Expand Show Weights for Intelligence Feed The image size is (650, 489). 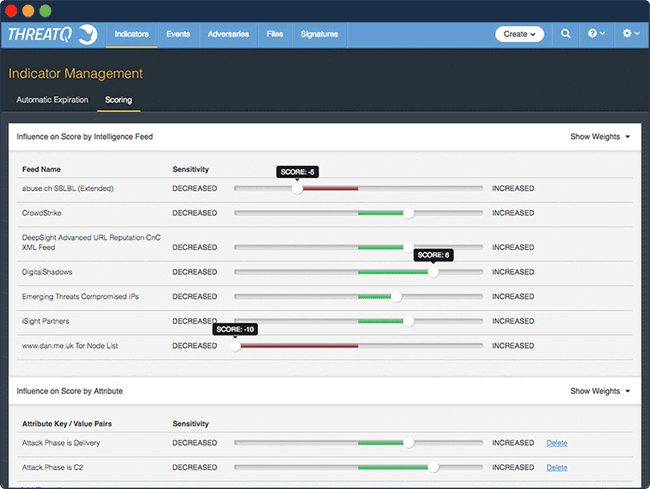[600, 136]
